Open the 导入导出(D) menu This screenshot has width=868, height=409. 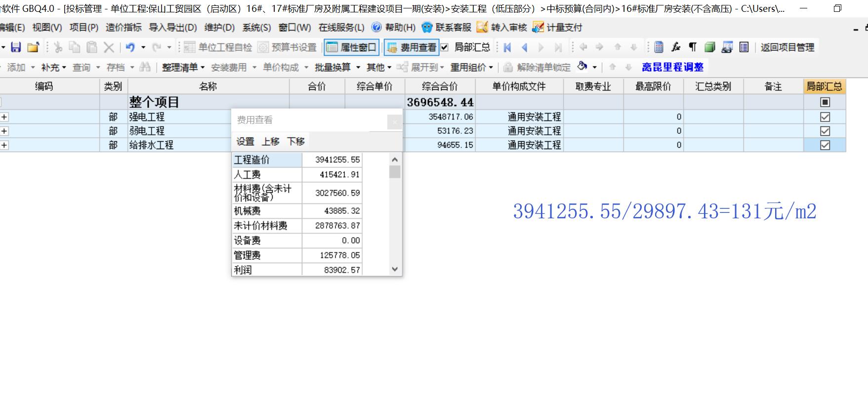pyautogui.click(x=173, y=27)
